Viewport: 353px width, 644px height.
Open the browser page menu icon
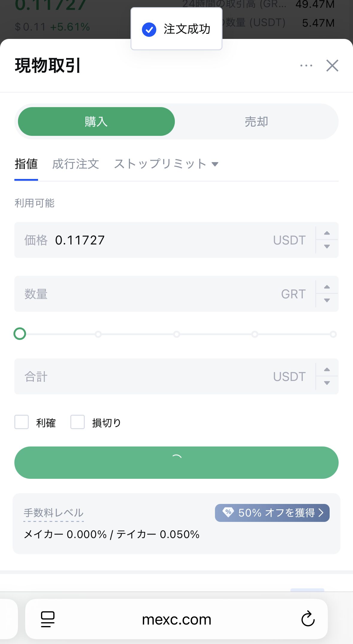[x=48, y=619]
